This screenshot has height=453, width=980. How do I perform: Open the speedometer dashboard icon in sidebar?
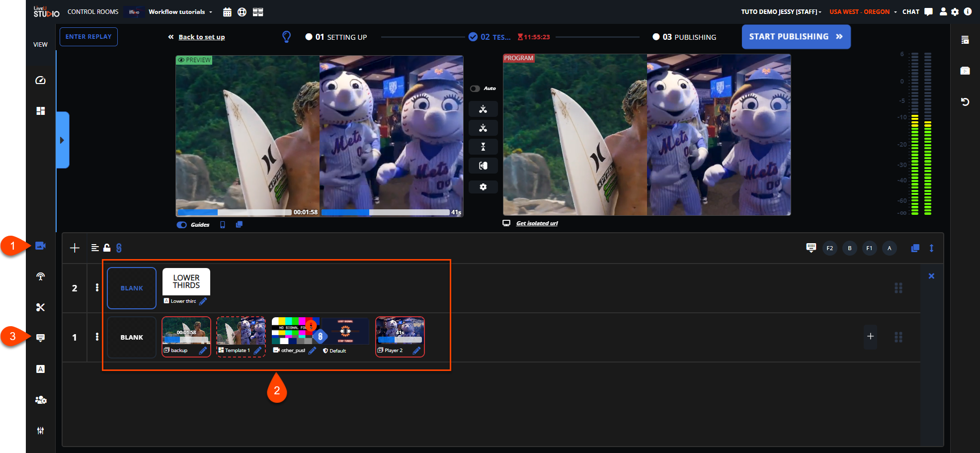pyautogui.click(x=41, y=80)
